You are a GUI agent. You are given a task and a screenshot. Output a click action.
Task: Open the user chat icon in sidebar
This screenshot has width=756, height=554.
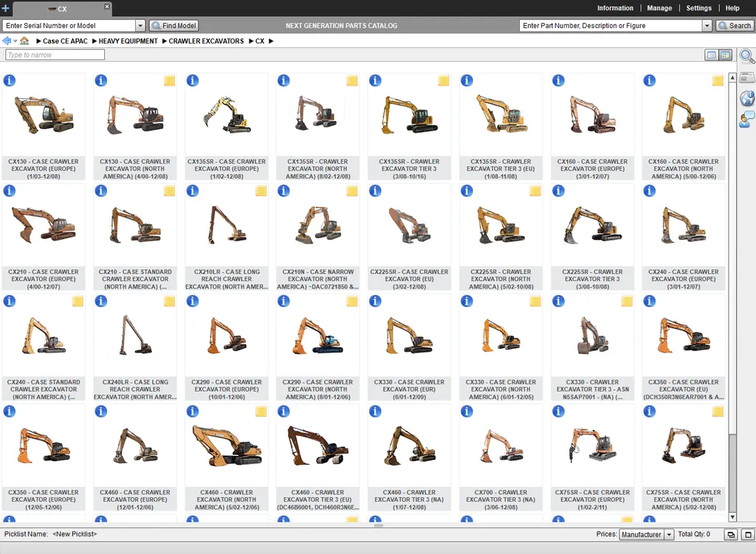point(747,119)
